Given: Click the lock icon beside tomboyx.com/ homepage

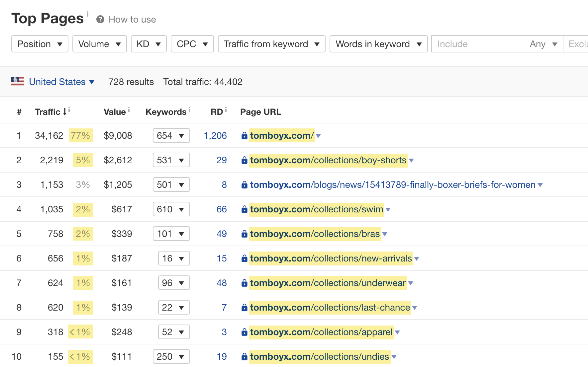Looking at the screenshot, I should click(244, 136).
